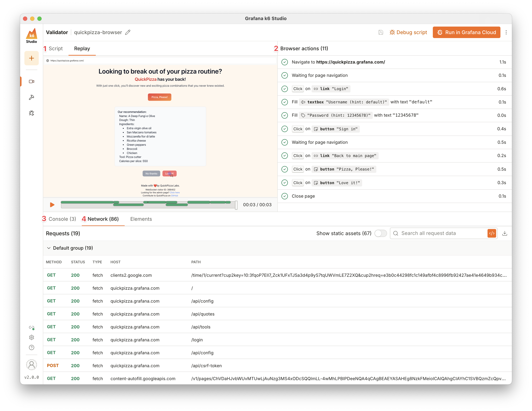532x411 pixels.
Task: Click Debug script button
Action: [x=408, y=32]
